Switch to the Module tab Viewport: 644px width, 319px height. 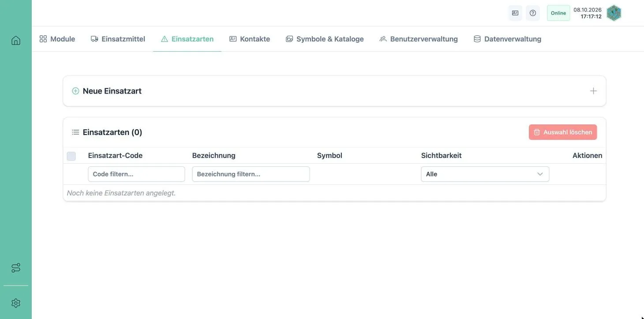(x=57, y=39)
